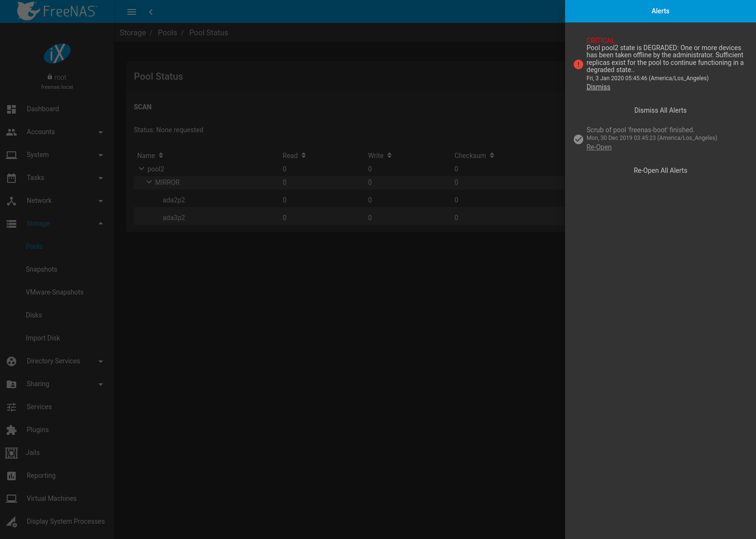
Task: Click the FreeNAS logo
Action: (57, 11)
